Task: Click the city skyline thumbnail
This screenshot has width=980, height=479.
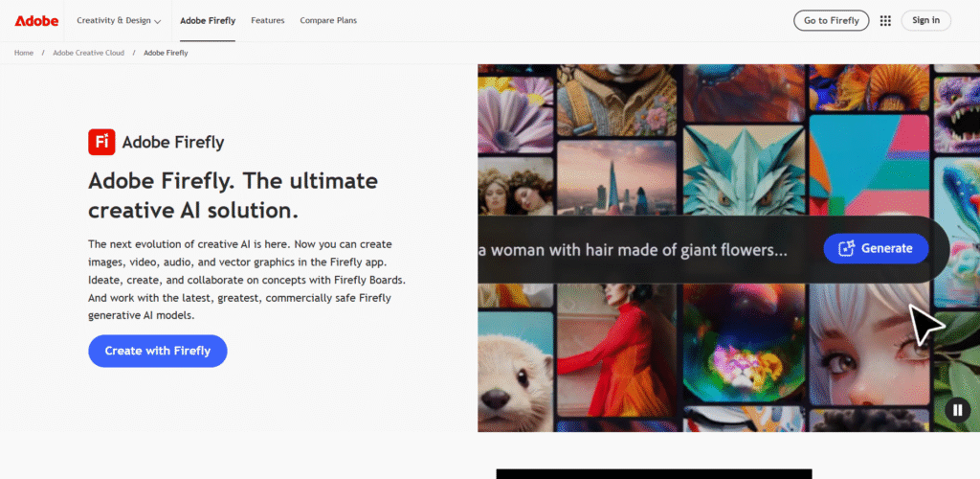Action: point(615,178)
